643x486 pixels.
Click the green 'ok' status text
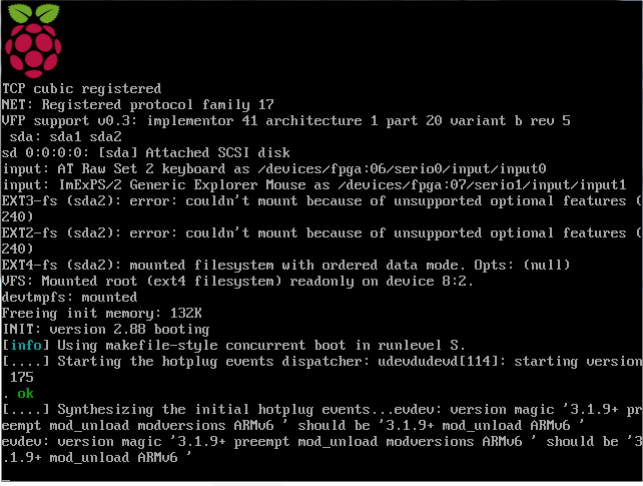(x=24, y=393)
